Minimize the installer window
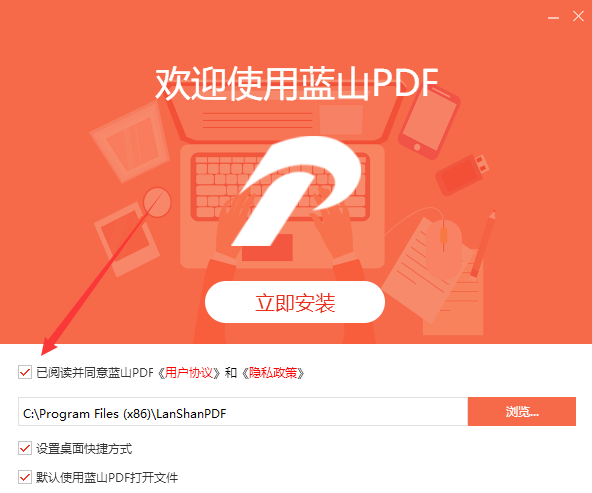Viewport: 592px width, 493px height. [x=553, y=17]
